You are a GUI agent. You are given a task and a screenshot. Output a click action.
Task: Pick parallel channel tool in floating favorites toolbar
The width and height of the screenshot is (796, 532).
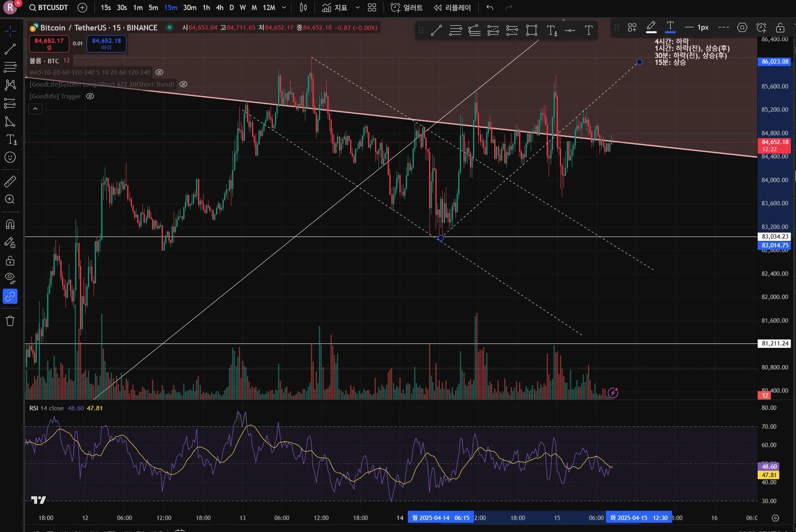(x=474, y=31)
